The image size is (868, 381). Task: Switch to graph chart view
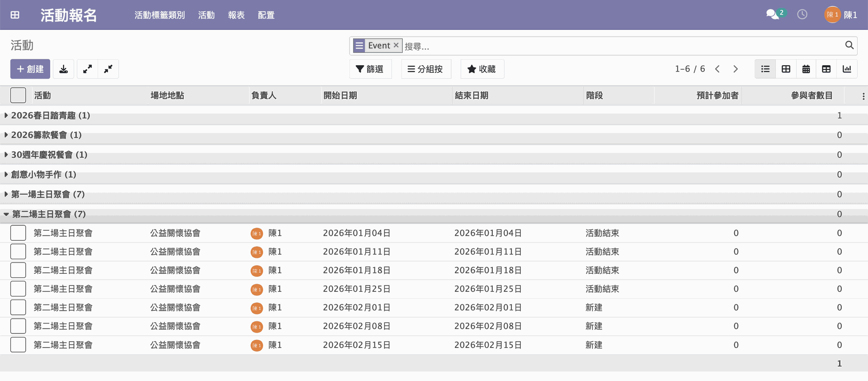[x=847, y=69]
